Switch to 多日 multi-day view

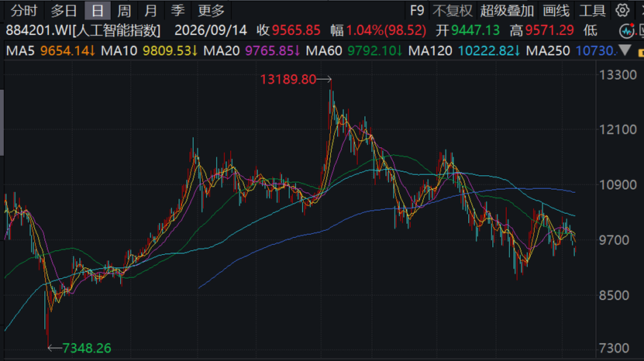click(64, 11)
